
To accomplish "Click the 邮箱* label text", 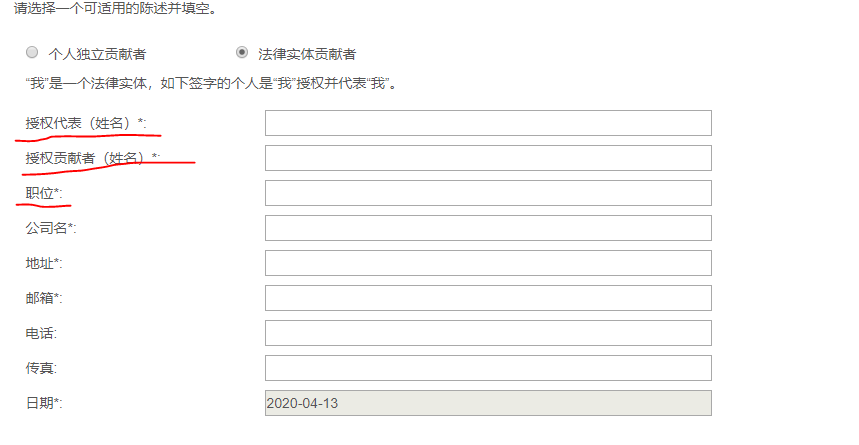I will 44,298.
